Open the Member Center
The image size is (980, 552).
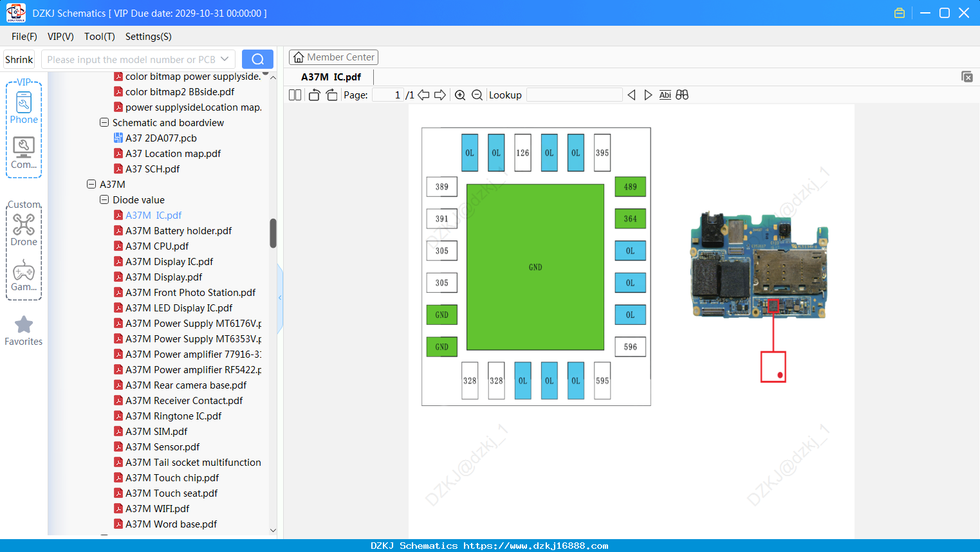tap(333, 57)
